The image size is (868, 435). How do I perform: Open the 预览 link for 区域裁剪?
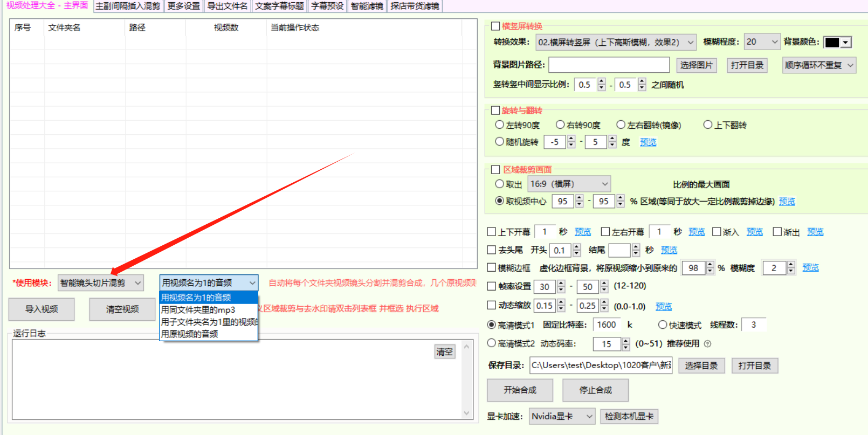[787, 201]
